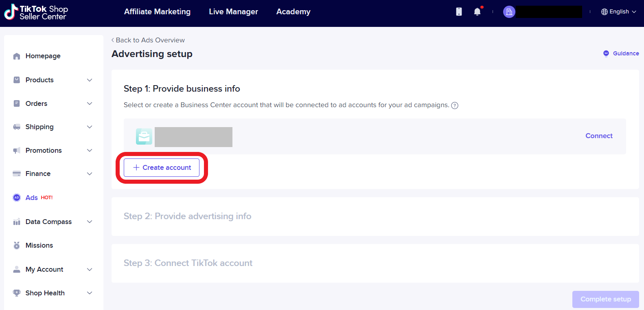Viewport: 644px width, 310px height.
Task: Click the help question mark icon
Action: pos(455,106)
